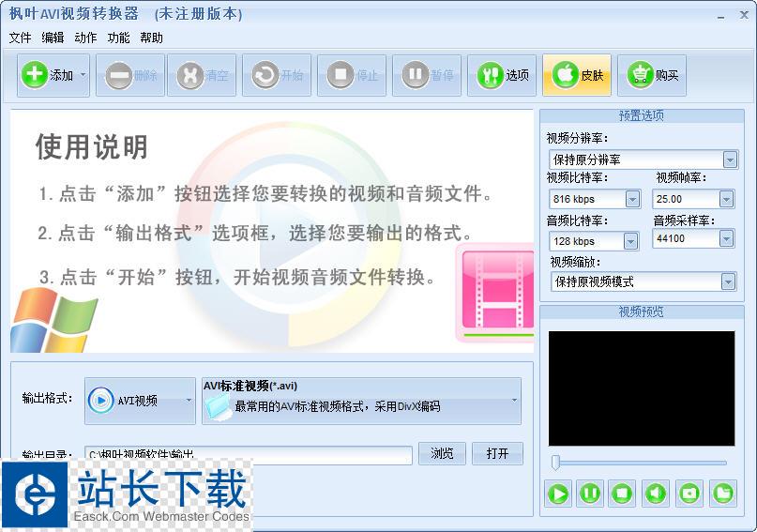Open the AVI标准视频(*.avi) profile dropdown
The height and width of the screenshot is (532, 757).
coord(361,401)
